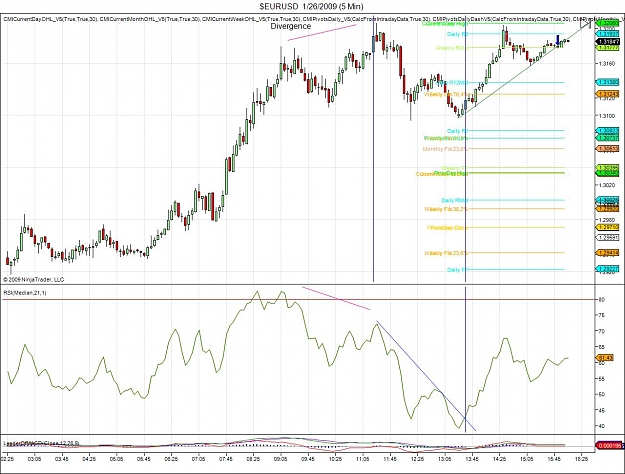
Task: Click the RSI axis value 50
Action: point(601,394)
